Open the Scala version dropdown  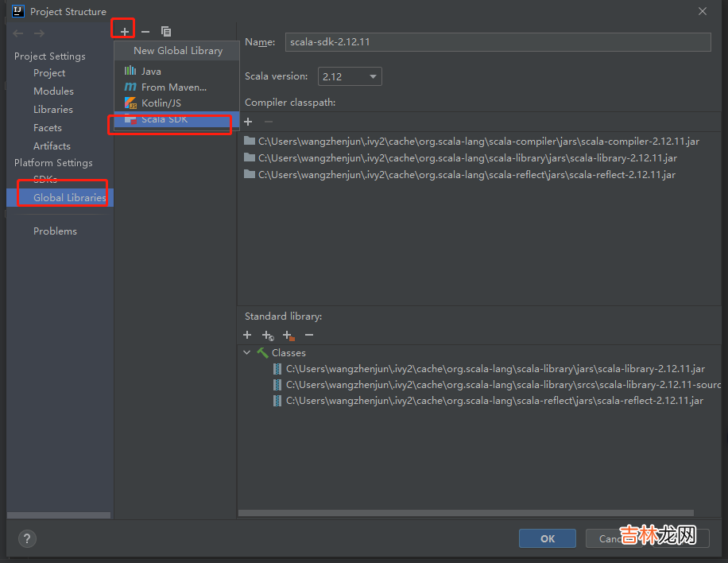pyautogui.click(x=350, y=76)
